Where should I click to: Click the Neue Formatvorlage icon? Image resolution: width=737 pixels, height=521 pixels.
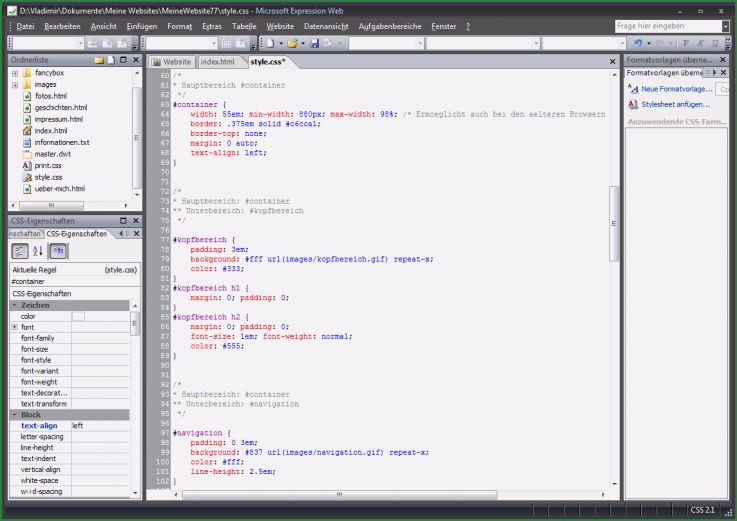point(633,89)
